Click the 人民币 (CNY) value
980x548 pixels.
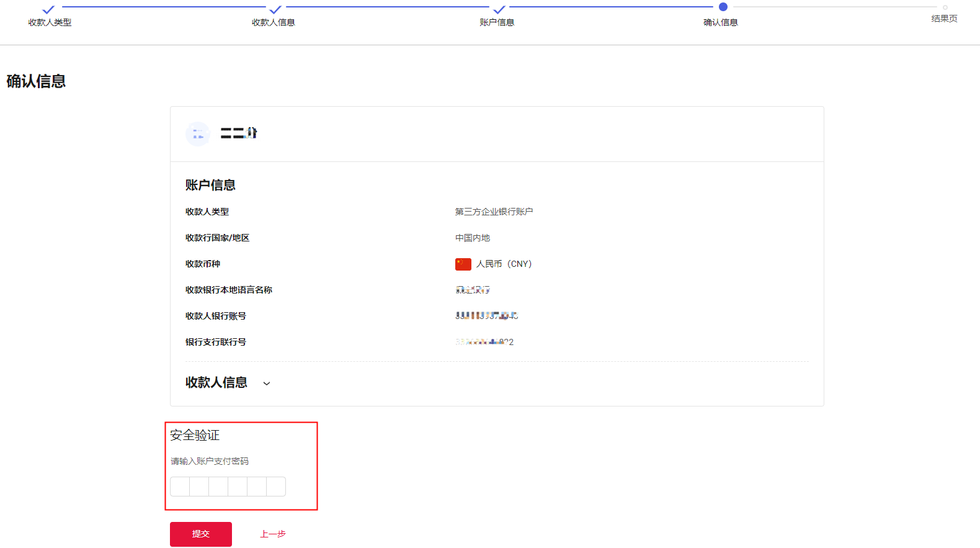[x=504, y=264]
